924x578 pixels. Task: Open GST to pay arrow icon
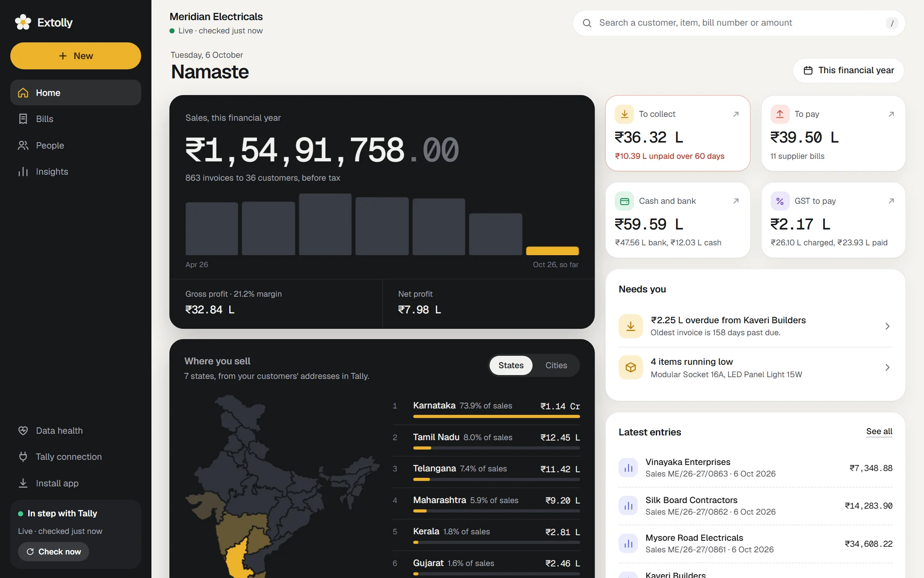(x=891, y=201)
